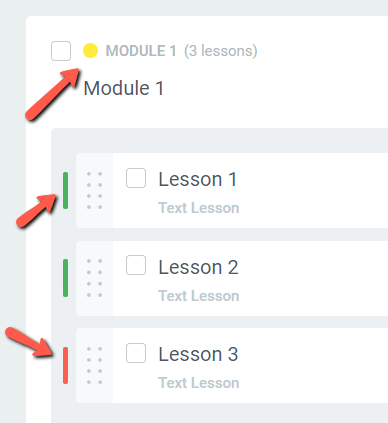Screen dimensions: 388x423
Task: Click the (3 lessons) count text
Action: coord(221,51)
